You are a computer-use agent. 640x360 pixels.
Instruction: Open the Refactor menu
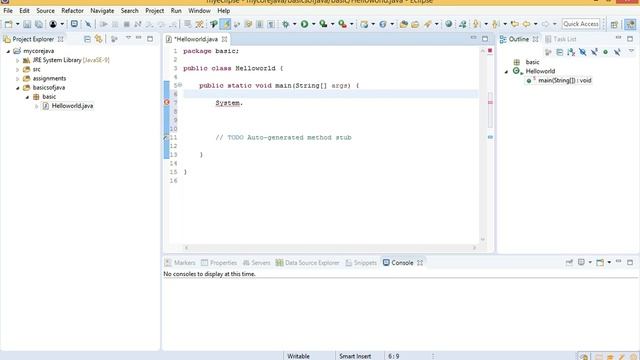[x=72, y=11]
